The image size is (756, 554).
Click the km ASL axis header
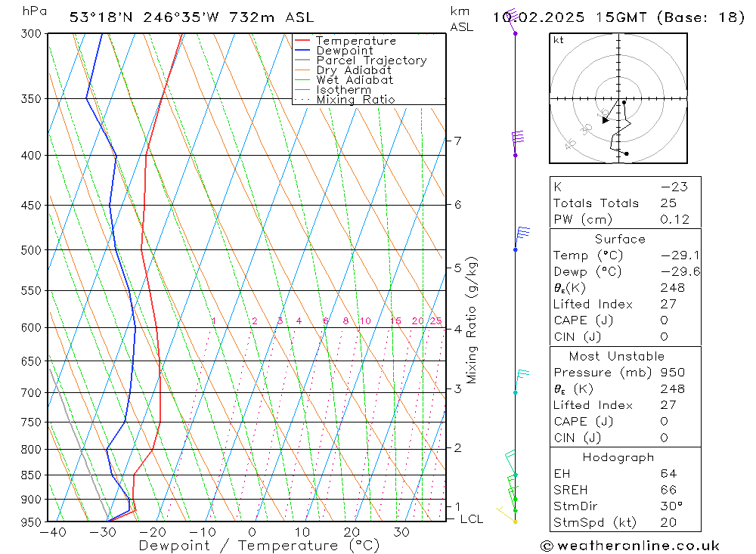[461, 19]
